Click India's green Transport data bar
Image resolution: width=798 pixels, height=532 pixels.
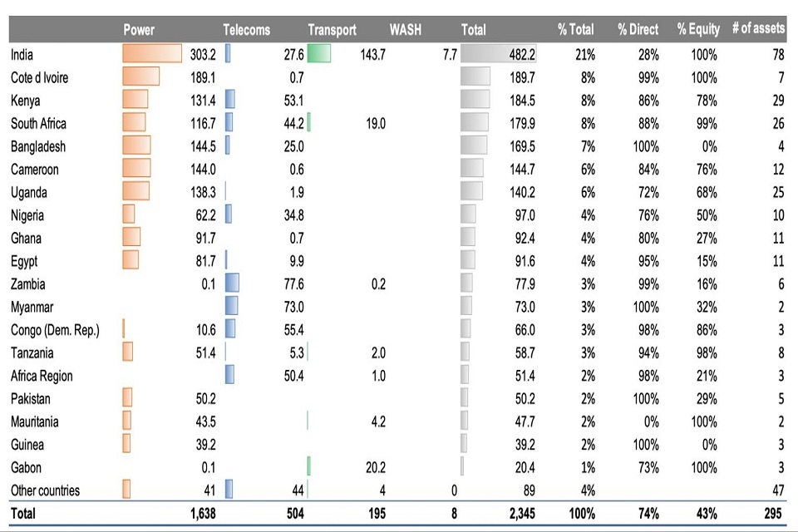(318, 55)
